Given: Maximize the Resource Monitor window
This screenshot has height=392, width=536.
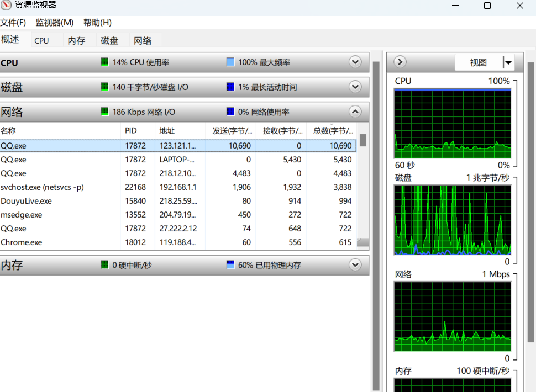Looking at the screenshot, I should tap(487, 6).
